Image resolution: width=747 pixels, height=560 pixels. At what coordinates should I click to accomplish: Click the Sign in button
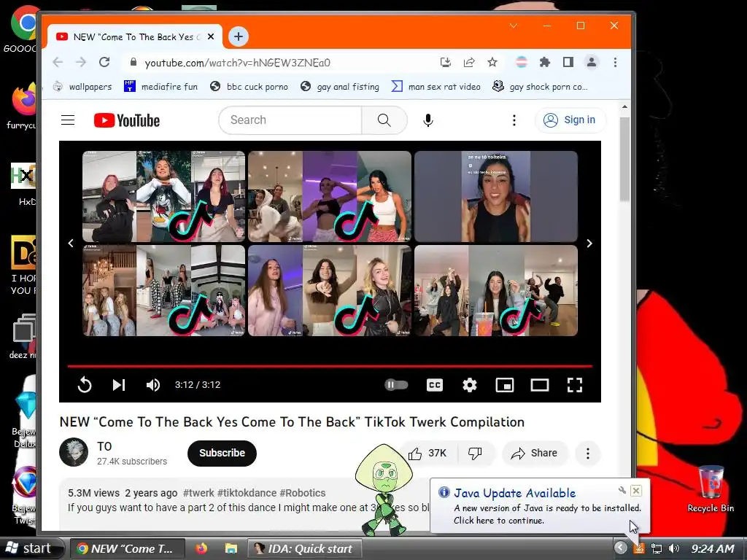point(570,120)
